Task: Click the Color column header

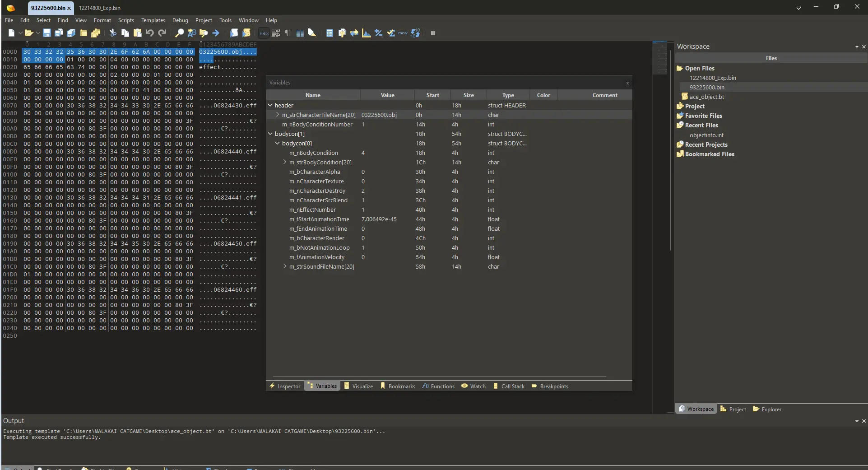Action: click(x=543, y=95)
